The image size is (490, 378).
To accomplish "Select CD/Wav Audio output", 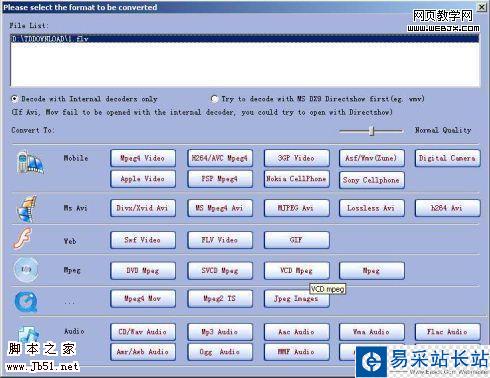I will click(x=143, y=332).
